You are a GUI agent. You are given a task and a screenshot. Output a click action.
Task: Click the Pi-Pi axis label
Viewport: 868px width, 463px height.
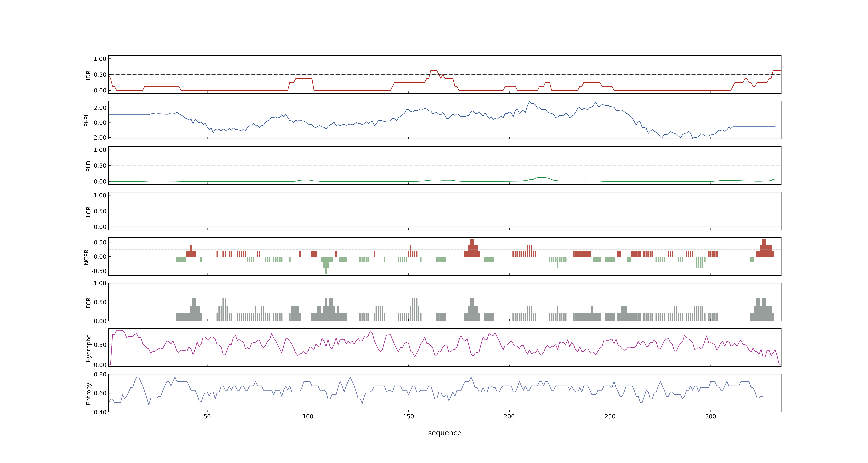[86, 120]
